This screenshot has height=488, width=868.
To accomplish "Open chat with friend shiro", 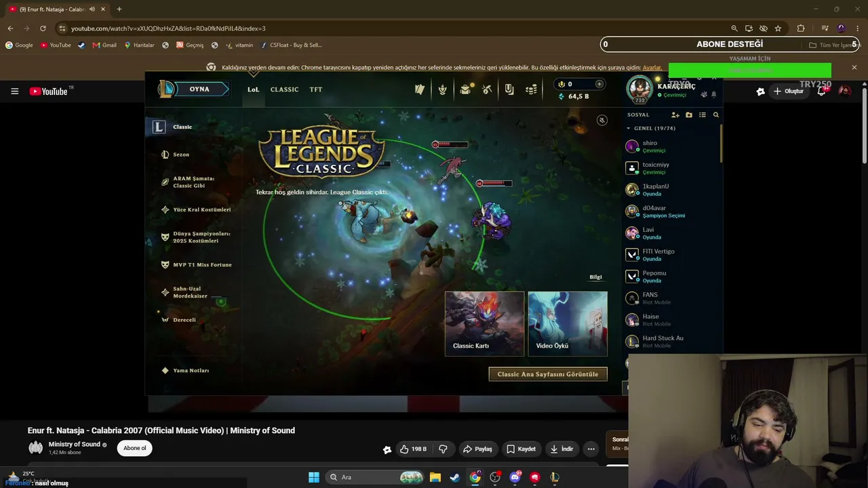I will tap(671, 146).
